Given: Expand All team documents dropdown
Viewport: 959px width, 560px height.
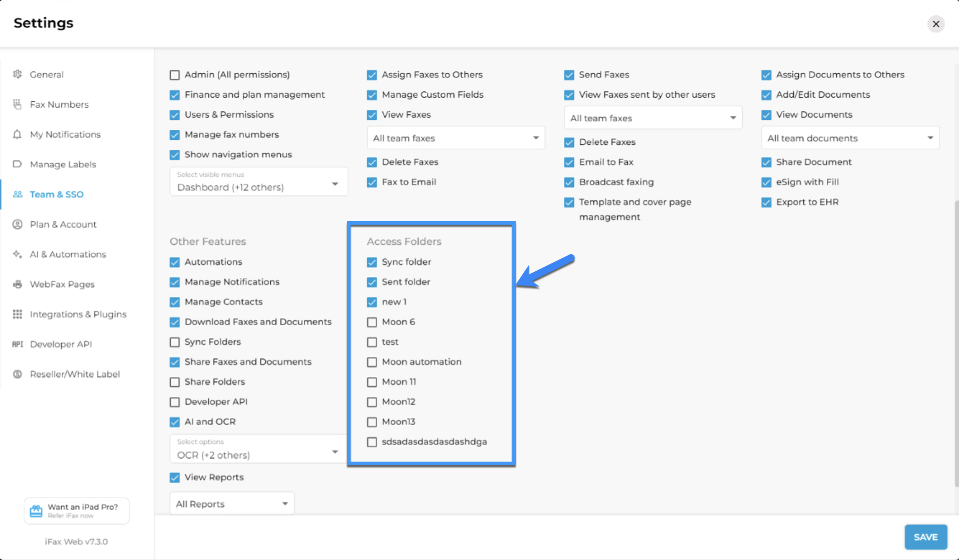Looking at the screenshot, I should (850, 138).
